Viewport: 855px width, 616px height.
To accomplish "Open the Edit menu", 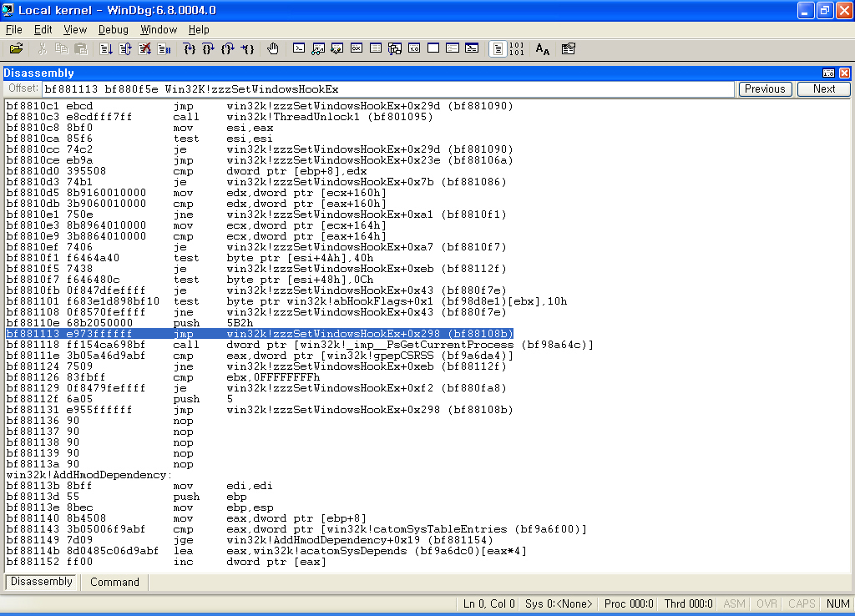I will click(x=43, y=29).
